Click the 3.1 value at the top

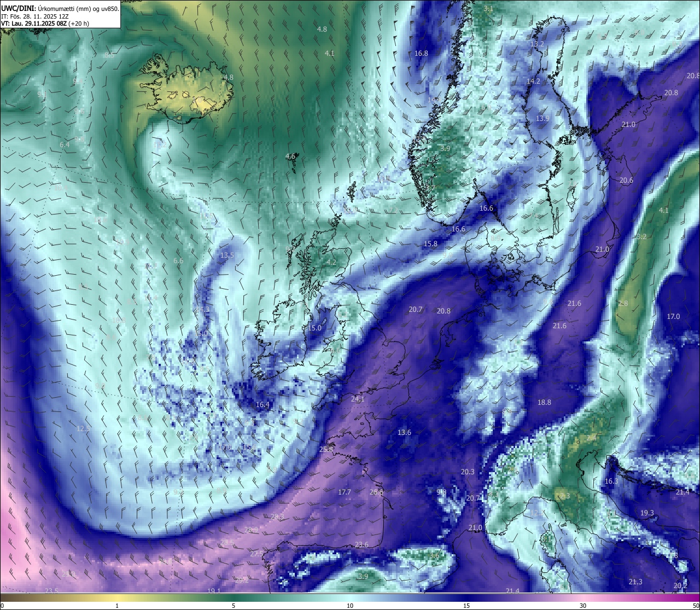click(488, 9)
